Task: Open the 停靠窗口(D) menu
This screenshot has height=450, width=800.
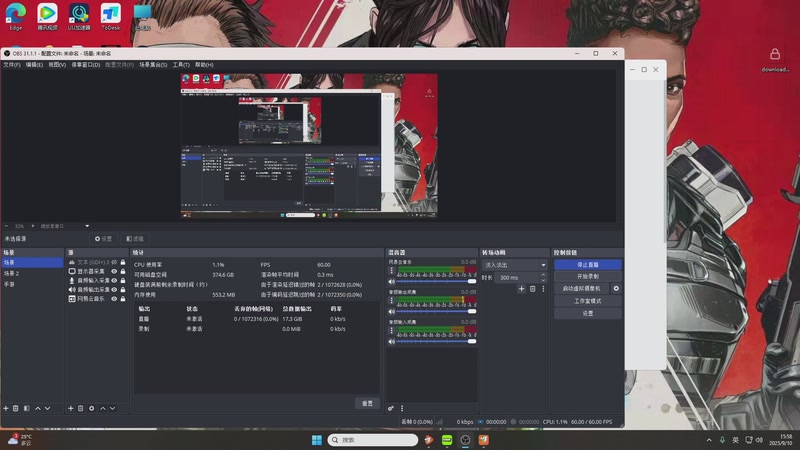Action: 86,65
